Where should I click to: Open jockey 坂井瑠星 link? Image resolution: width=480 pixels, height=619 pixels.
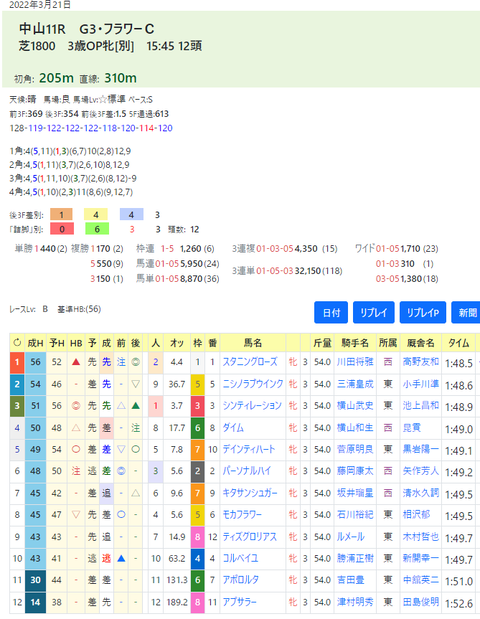(355, 493)
